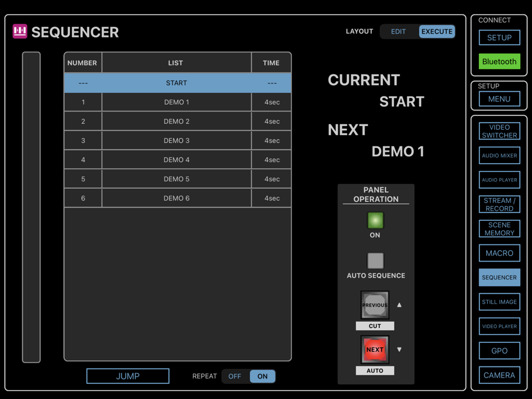
Task: Click the CUT label under PREVIOUS
Action: pos(375,326)
